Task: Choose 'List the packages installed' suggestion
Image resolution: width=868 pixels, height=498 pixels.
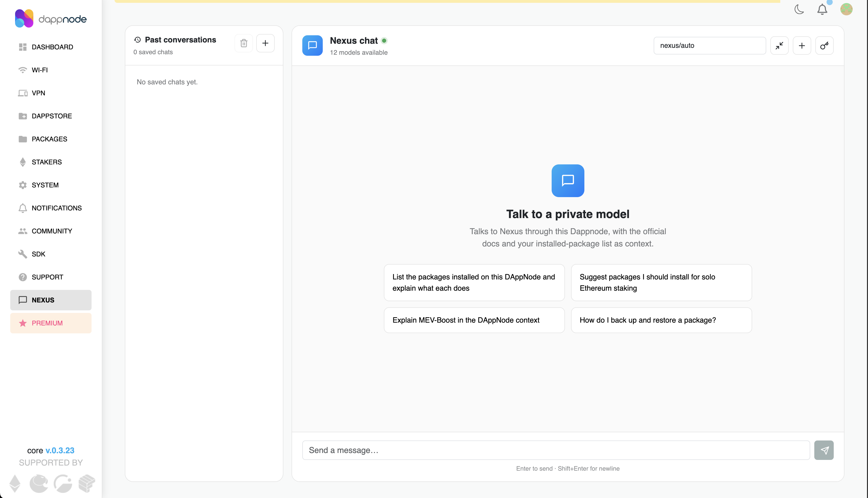Action: tap(474, 282)
